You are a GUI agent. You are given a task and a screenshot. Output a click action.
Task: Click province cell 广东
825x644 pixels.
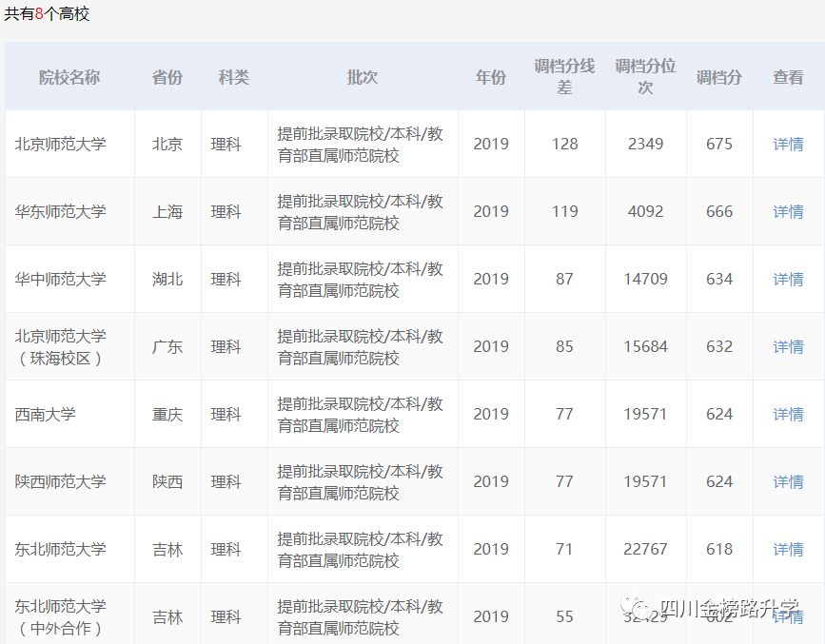pos(167,346)
